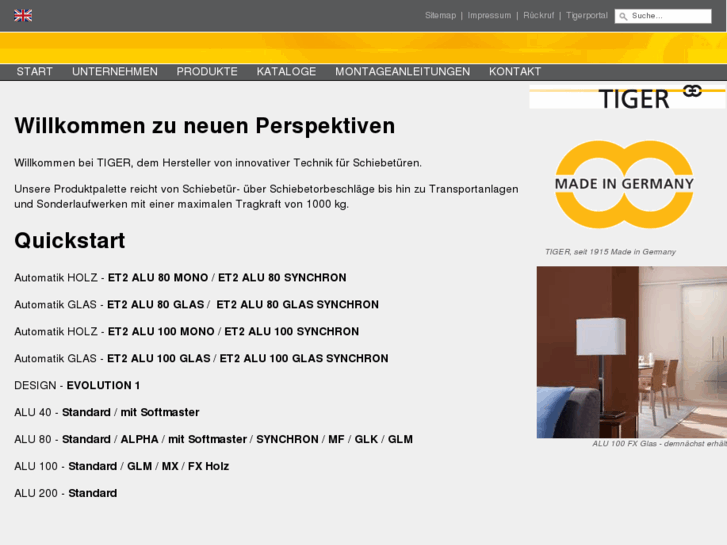
Task: Open the Impressum link
Action: pos(489,15)
